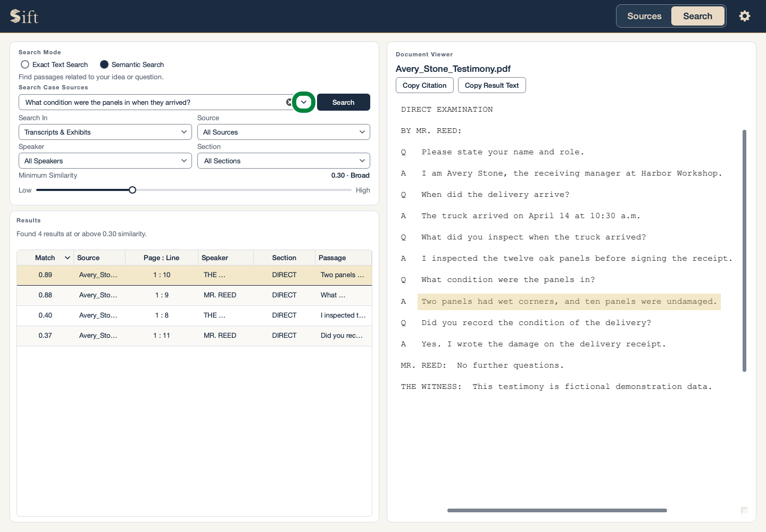Viewport: 766px width, 532px height.
Task: Select the result row with match 0.40
Action: 194,315
